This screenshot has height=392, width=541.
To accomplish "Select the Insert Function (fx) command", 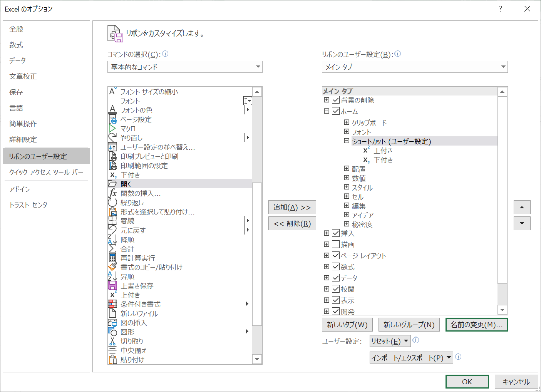I will 140,193.
